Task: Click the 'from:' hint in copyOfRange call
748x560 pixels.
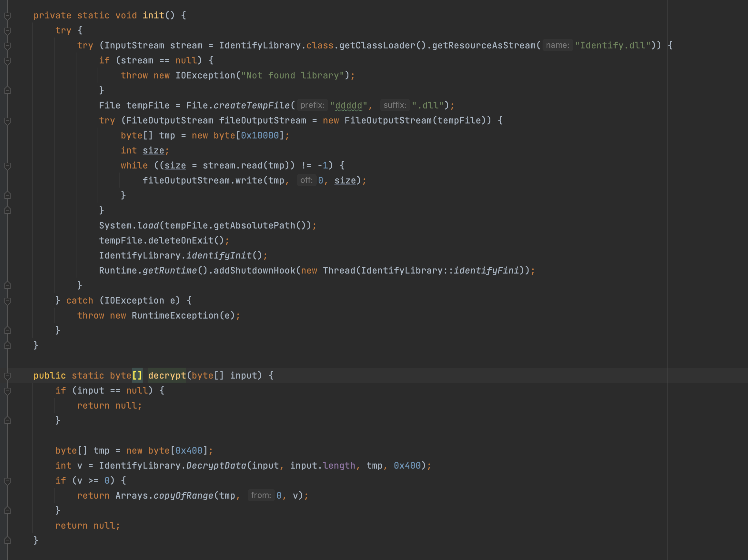Action: point(261,495)
